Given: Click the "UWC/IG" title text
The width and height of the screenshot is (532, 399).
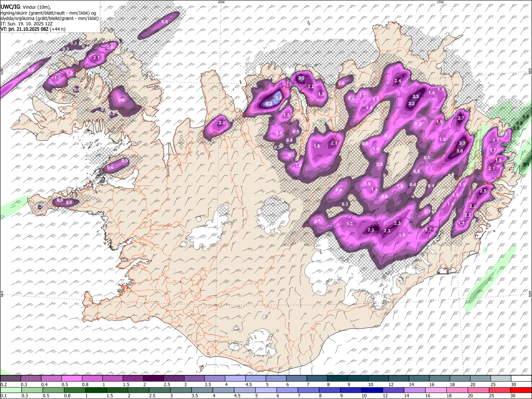Looking at the screenshot, I should (x=10, y=7).
